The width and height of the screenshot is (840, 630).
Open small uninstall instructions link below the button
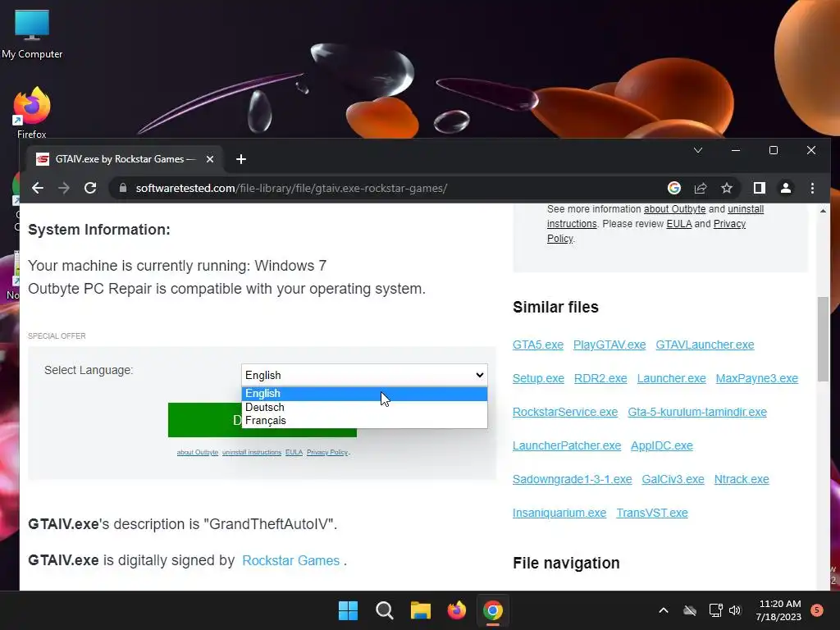click(252, 452)
